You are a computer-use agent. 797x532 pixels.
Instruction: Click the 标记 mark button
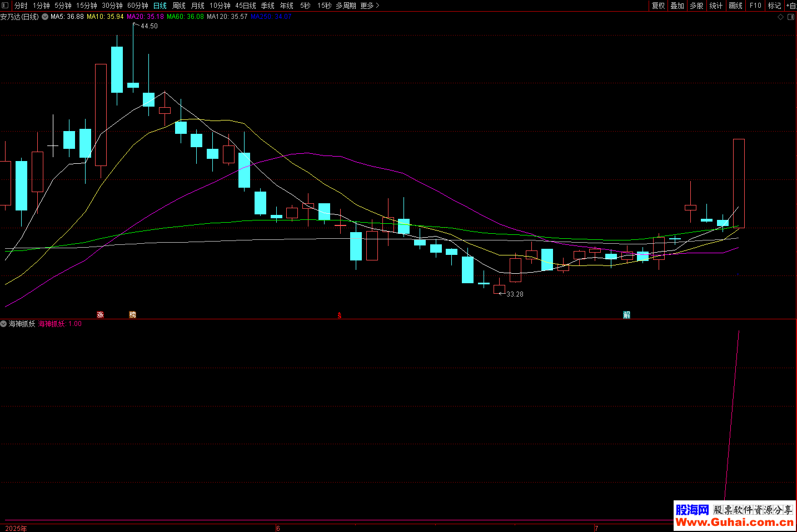coord(774,6)
